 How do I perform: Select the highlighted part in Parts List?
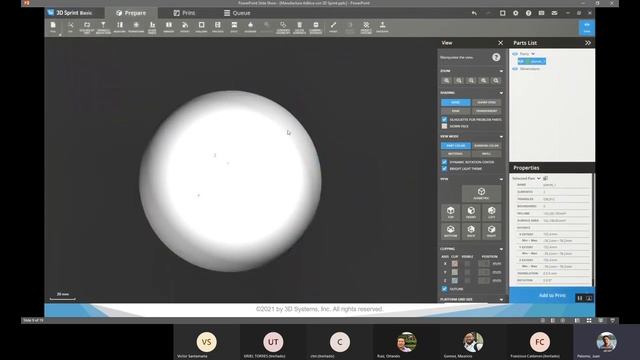(532, 61)
